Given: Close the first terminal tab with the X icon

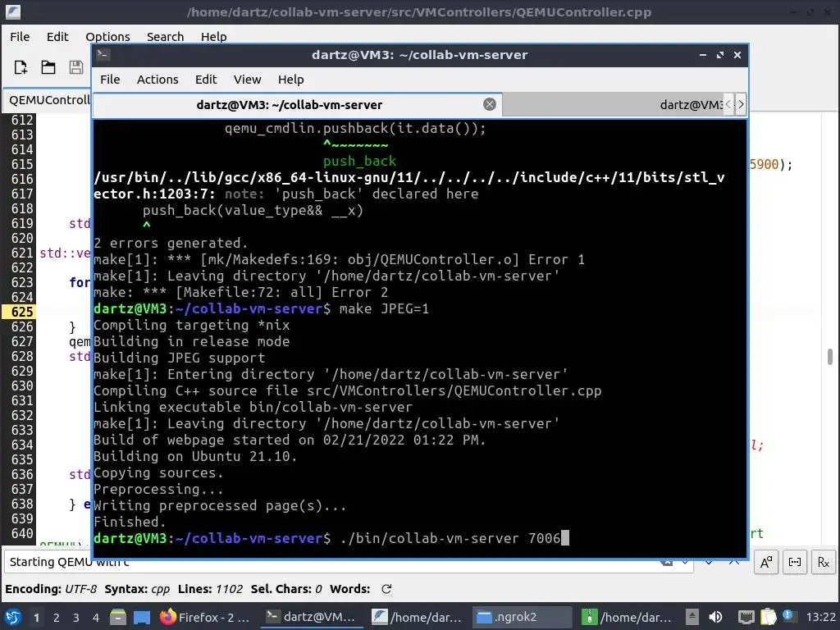Looking at the screenshot, I should coord(490,104).
